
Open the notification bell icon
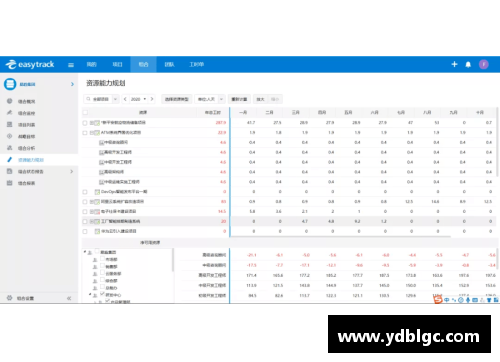468,64
